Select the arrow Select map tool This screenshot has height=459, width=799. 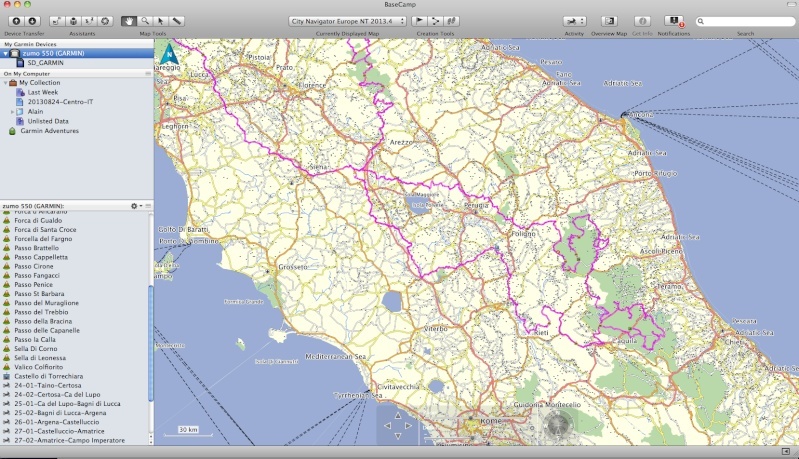(161, 21)
